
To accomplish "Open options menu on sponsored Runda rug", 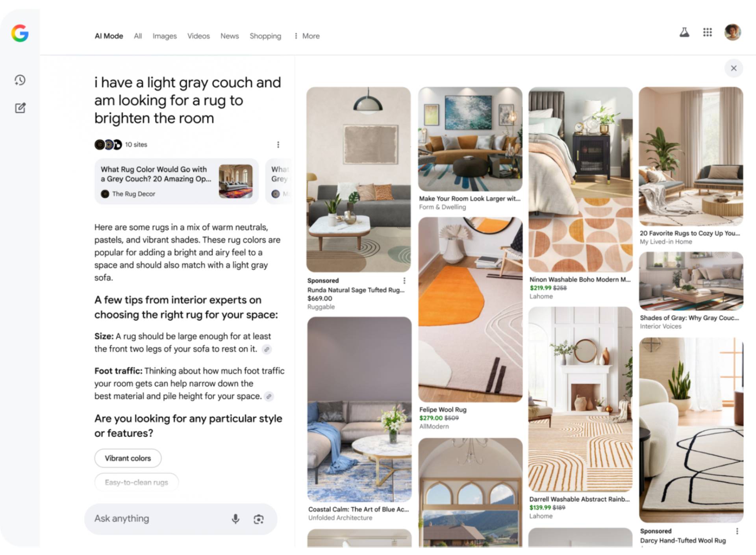I will pos(404,280).
